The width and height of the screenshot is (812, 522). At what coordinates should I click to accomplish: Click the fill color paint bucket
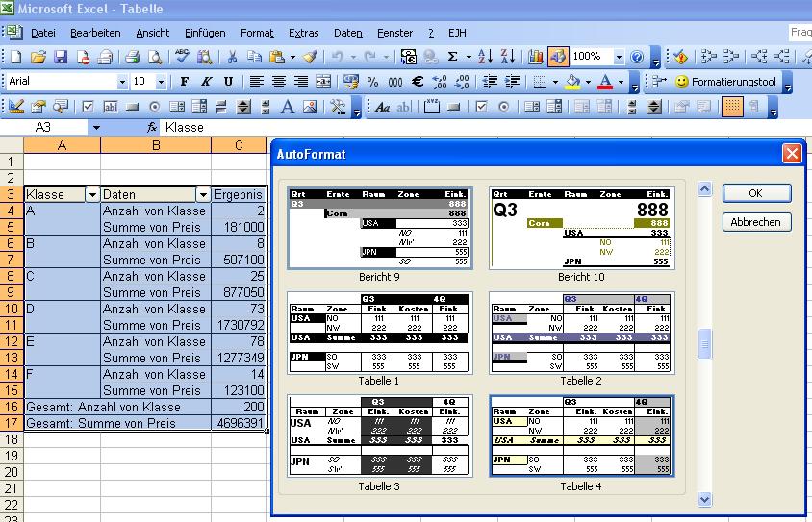coord(572,83)
